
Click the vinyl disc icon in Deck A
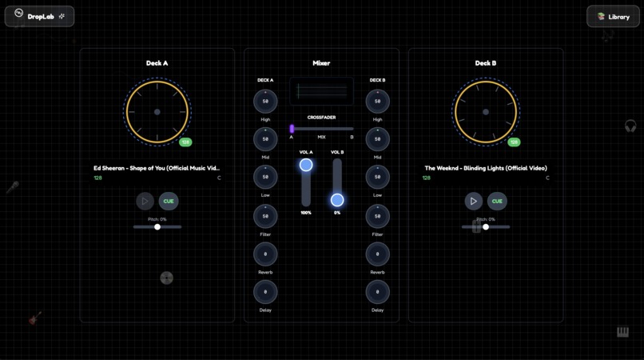coord(166,278)
